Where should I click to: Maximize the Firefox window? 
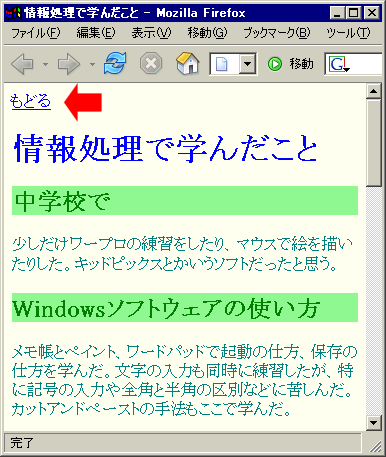353,13
